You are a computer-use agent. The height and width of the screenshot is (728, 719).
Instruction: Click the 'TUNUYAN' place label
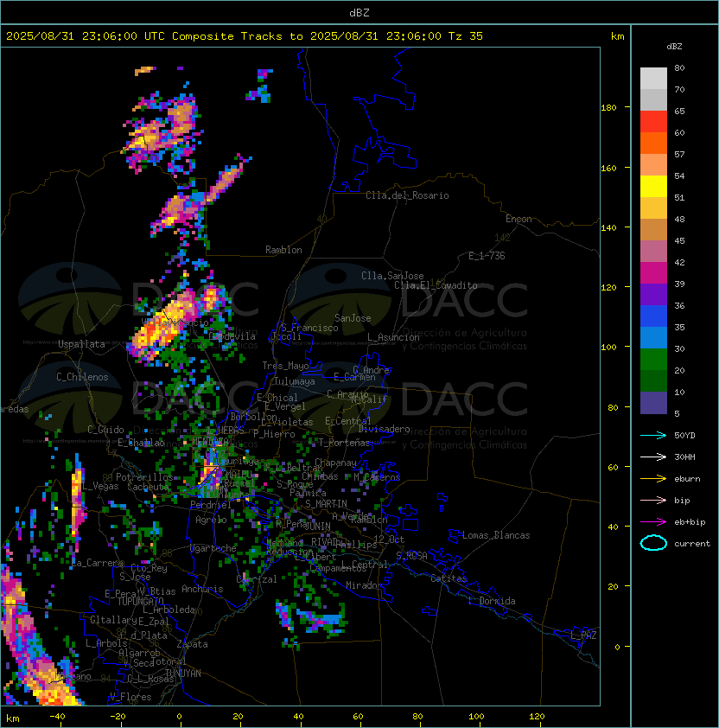pyautogui.click(x=183, y=674)
